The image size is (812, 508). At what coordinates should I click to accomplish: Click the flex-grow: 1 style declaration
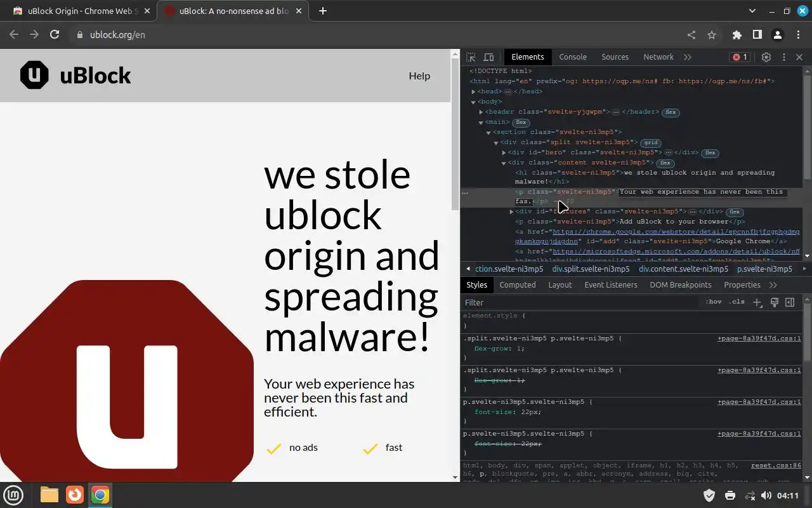click(499, 349)
